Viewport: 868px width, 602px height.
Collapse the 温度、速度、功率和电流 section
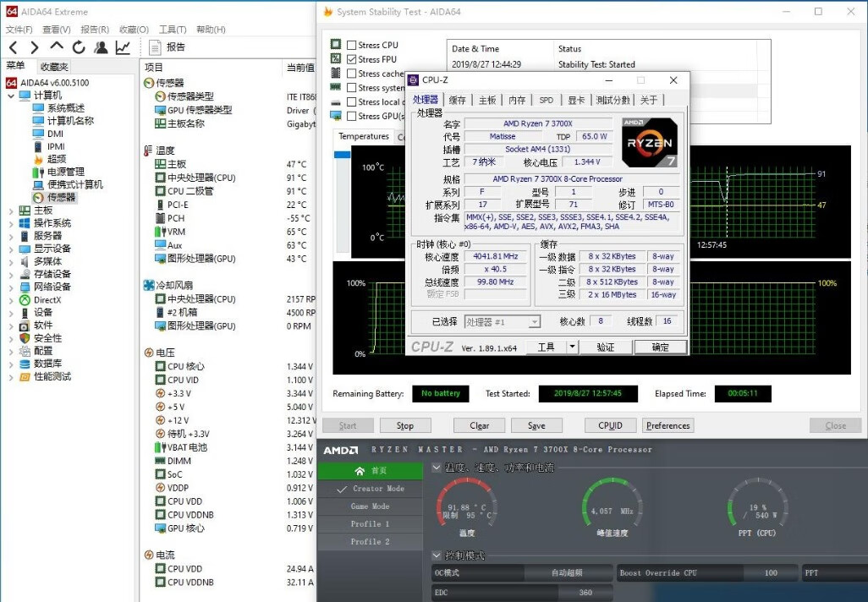437,468
